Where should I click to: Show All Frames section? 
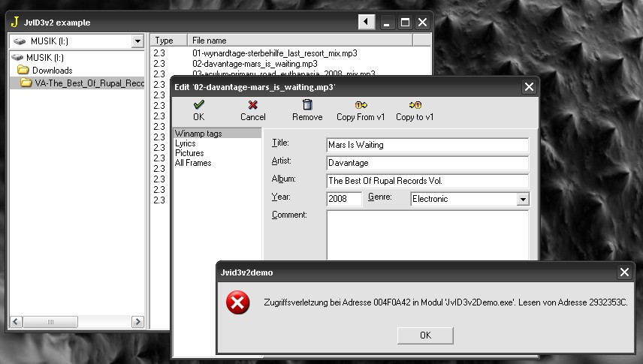click(193, 163)
